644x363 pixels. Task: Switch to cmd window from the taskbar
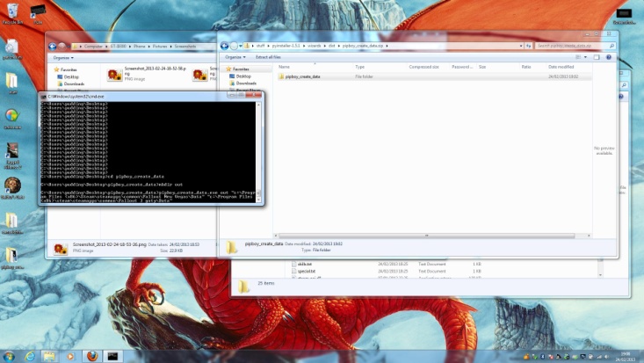[x=112, y=356]
